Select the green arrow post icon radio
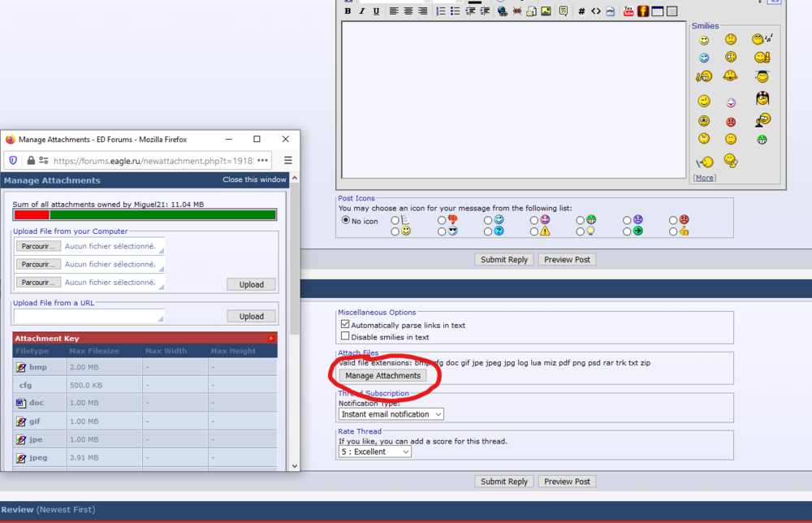812x523 pixels. 627,231
